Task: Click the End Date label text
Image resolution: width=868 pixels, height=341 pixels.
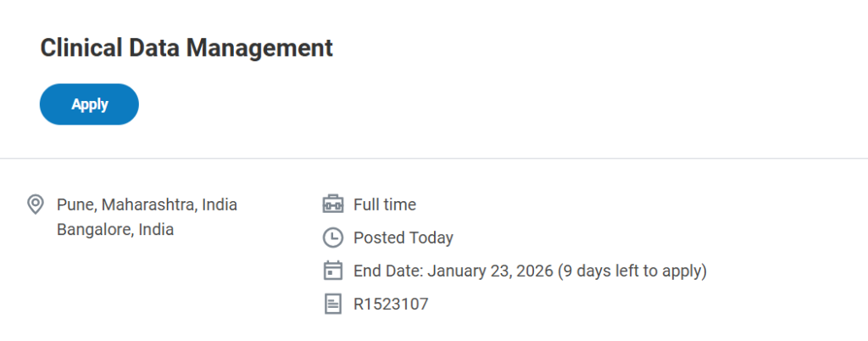Action: pos(388,271)
